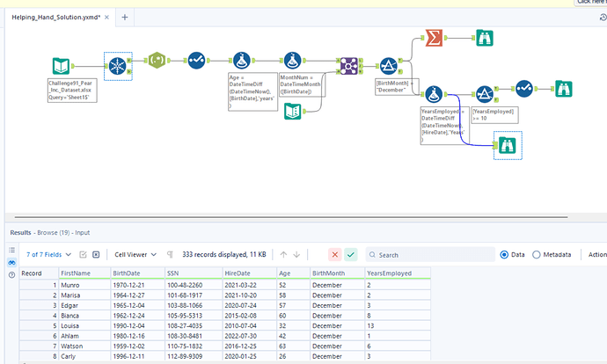Select the Data radio button

pos(504,254)
